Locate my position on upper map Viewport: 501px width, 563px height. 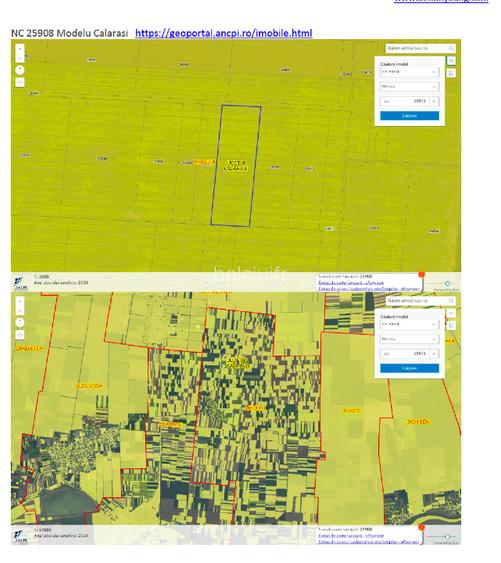tap(20, 83)
